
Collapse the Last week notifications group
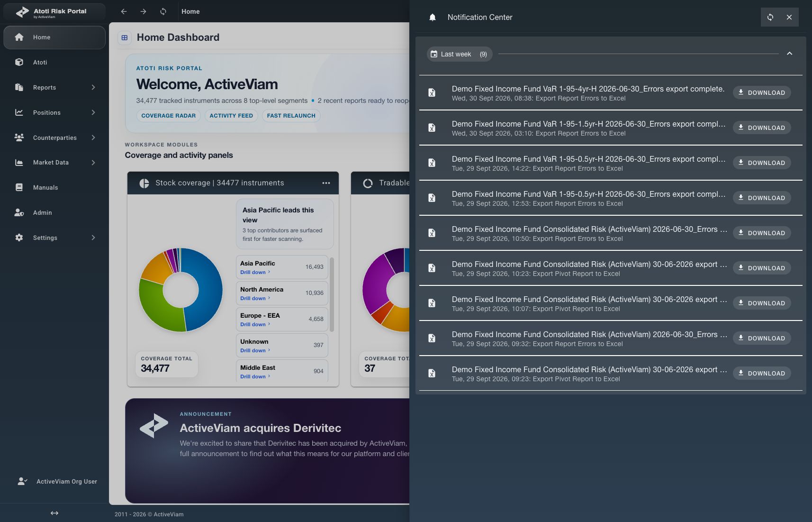(x=789, y=54)
